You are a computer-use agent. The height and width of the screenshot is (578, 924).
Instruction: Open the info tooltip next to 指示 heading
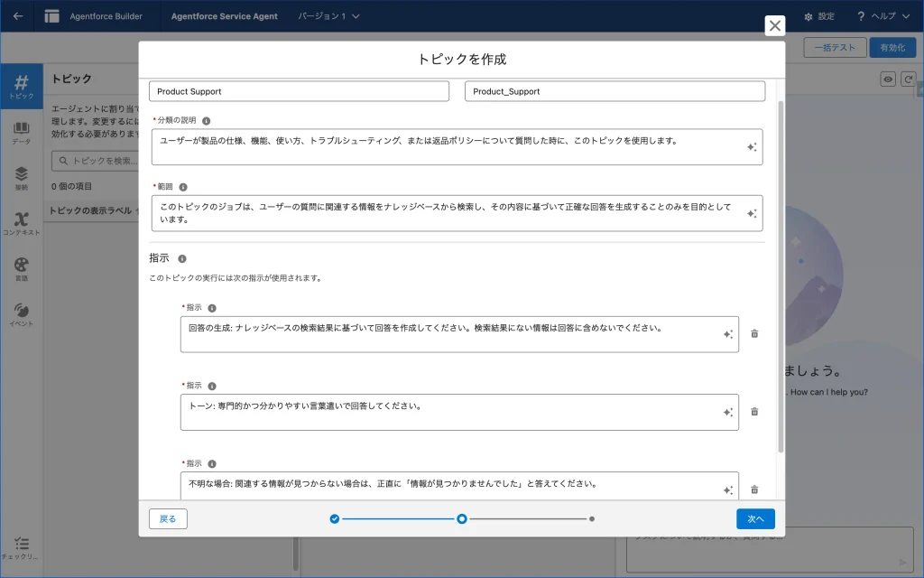pos(182,258)
